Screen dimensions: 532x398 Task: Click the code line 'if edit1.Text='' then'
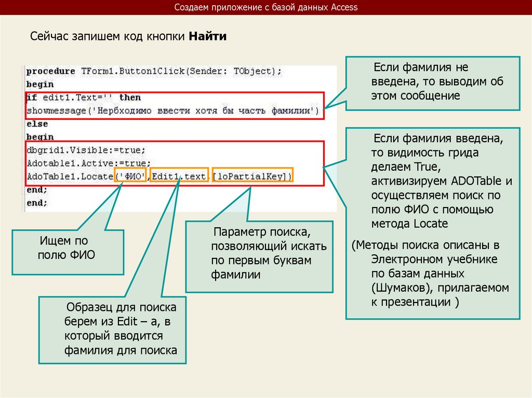tap(84, 98)
